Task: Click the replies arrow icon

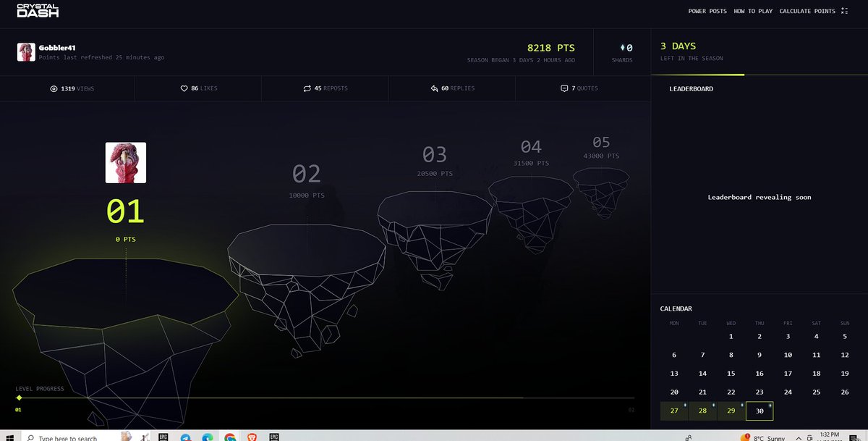Action: 435,88
